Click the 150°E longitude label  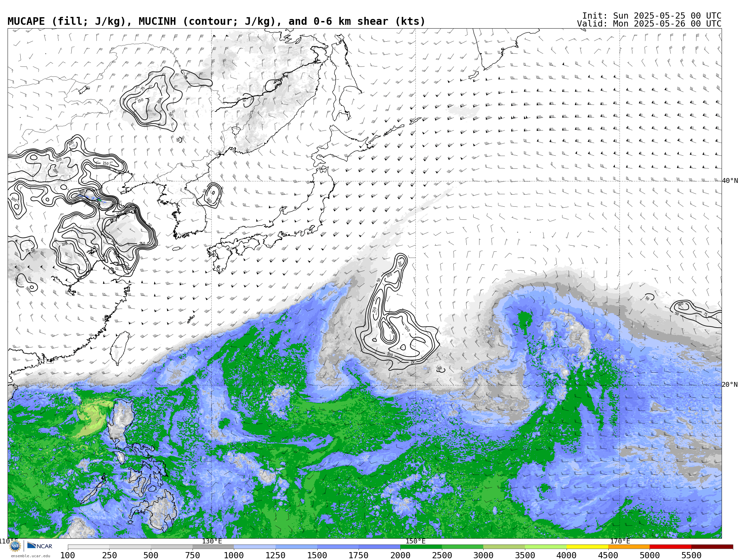pyautogui.click(x=416, y=541)
